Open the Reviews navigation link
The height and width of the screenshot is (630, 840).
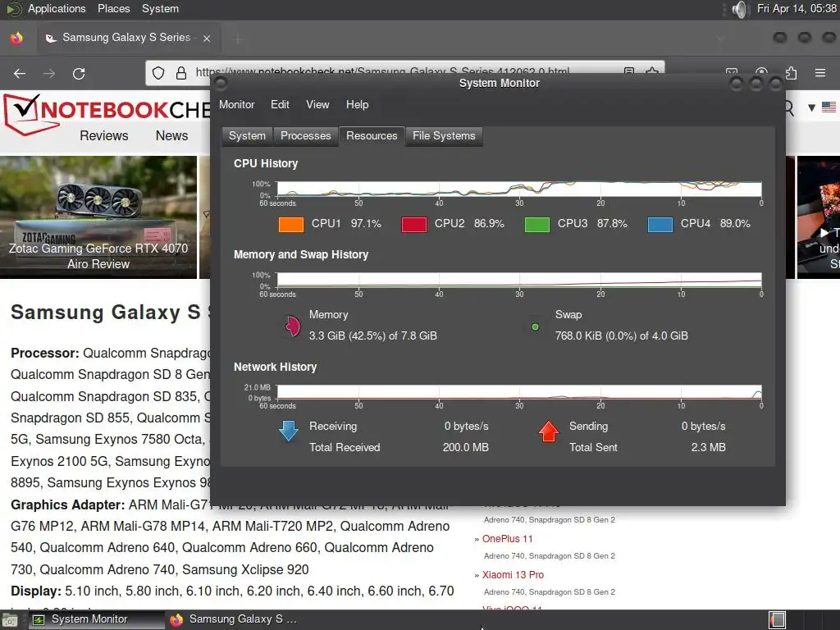click(104, 135)
